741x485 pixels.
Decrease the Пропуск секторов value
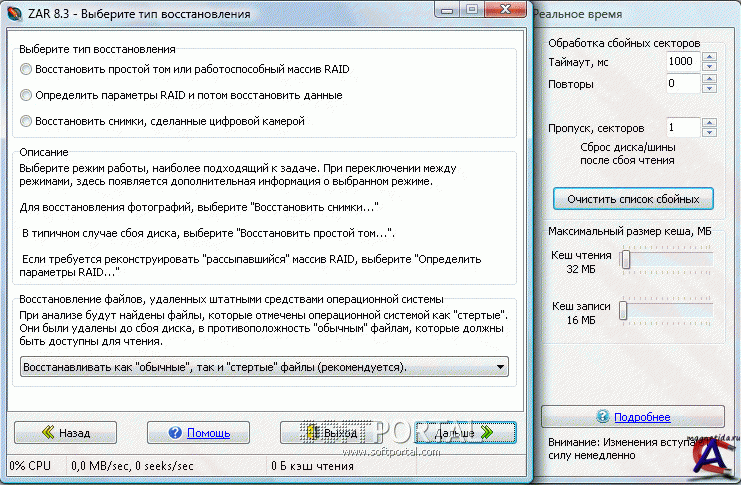[x=709, y=133]
